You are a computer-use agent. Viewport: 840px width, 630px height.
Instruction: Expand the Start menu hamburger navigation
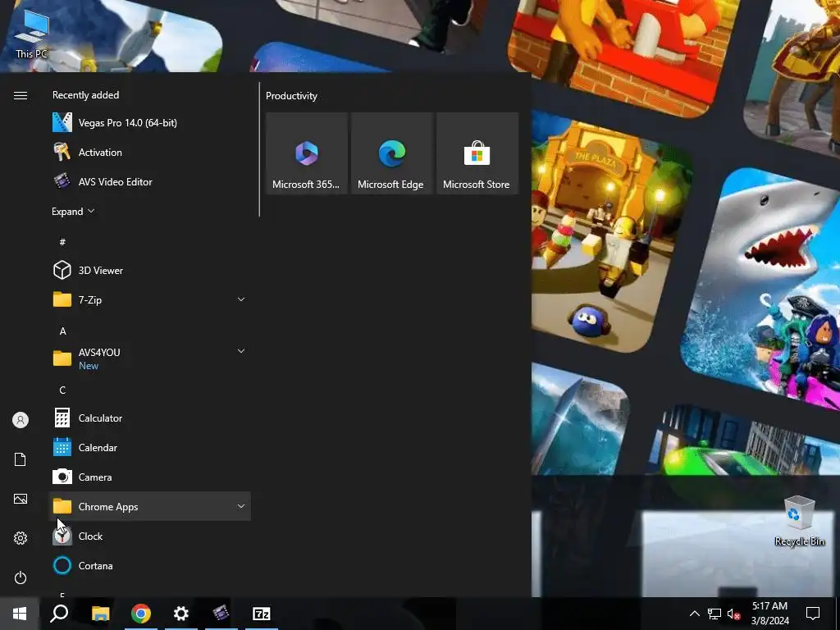pyautogui.click(x=21, y=95)
